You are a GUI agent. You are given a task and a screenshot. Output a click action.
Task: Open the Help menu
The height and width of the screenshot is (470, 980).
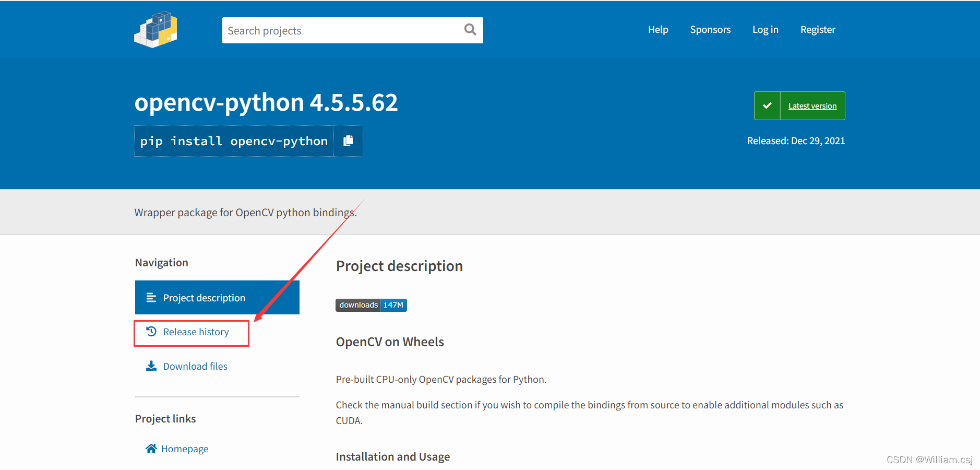pos(658,29)
